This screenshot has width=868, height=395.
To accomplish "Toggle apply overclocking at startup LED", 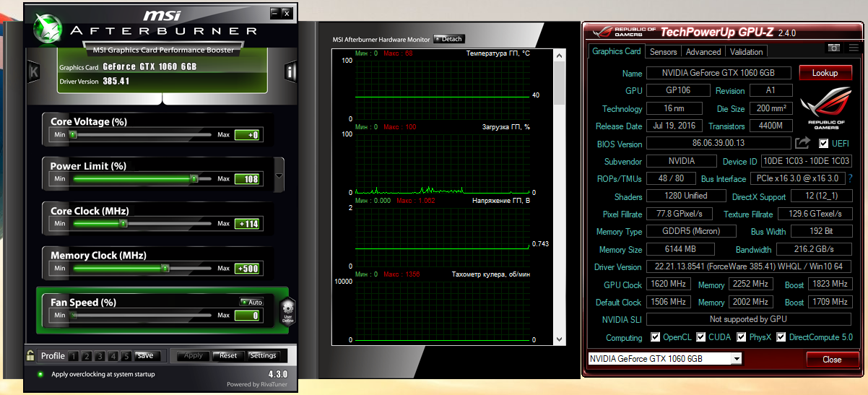I will coord(40,374).
